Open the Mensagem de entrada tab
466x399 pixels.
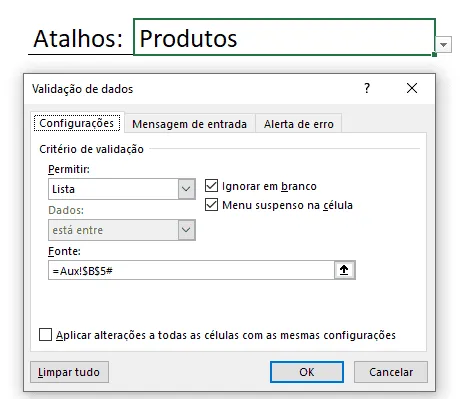[189, 124]
